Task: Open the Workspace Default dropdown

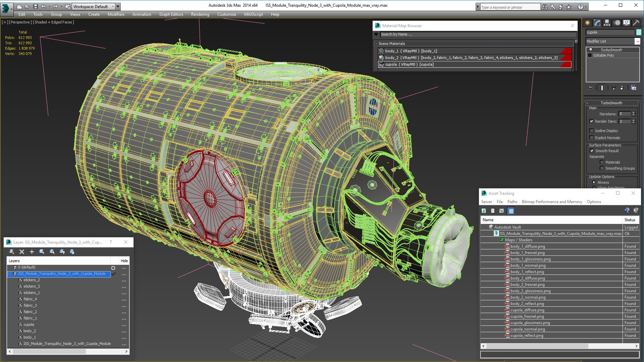Action: pos(113,6)
